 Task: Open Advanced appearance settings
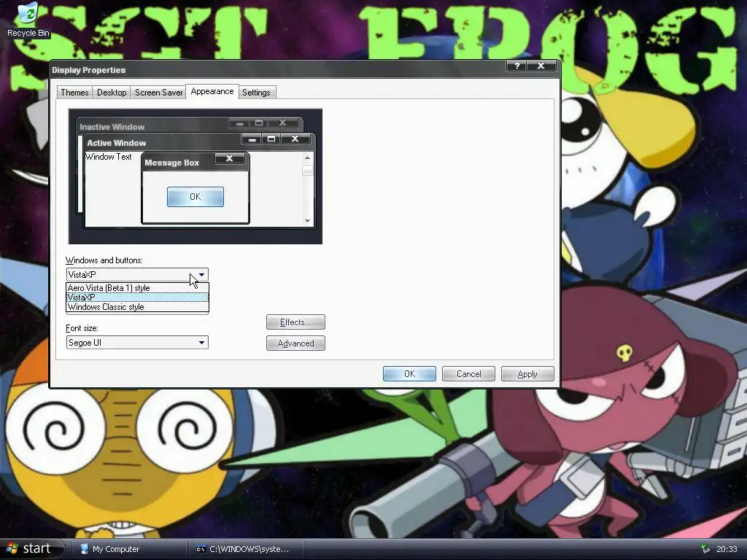click(295, 343)
